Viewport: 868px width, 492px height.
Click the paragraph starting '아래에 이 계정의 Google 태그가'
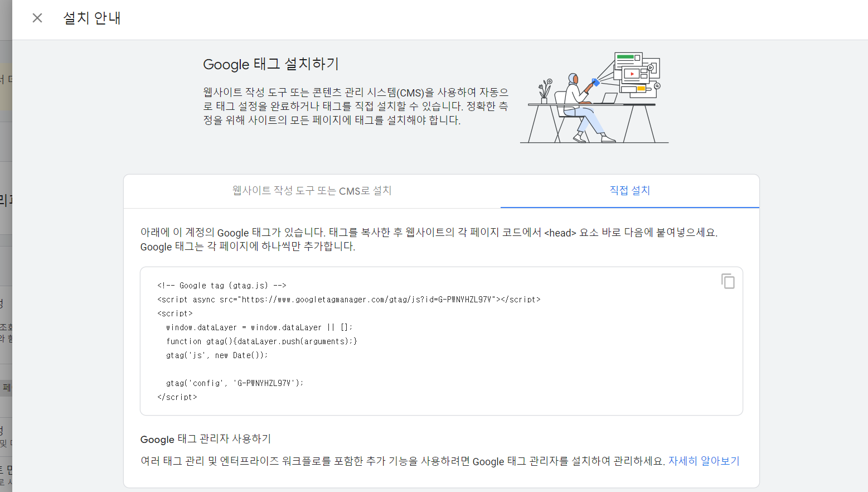click(429, 239)
